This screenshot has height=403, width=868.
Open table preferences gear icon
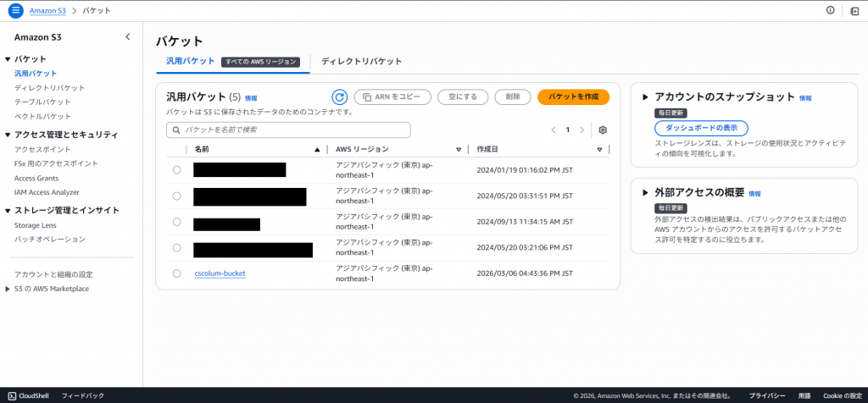[603, 130]
